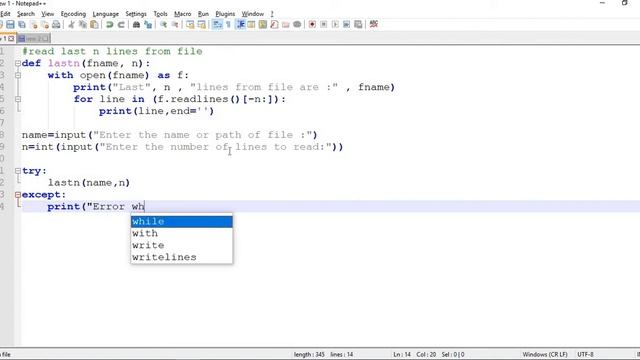
Task: Close the active first document tab
Action: click(x=11, y=39)
